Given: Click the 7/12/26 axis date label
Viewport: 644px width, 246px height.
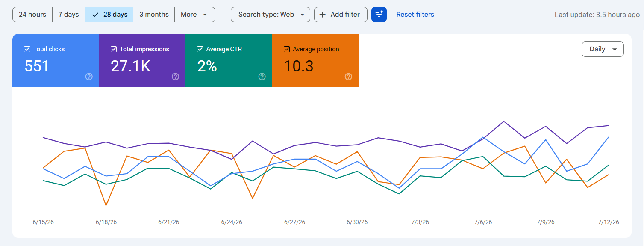Looking at the screenshot, I should pos(609,222).
